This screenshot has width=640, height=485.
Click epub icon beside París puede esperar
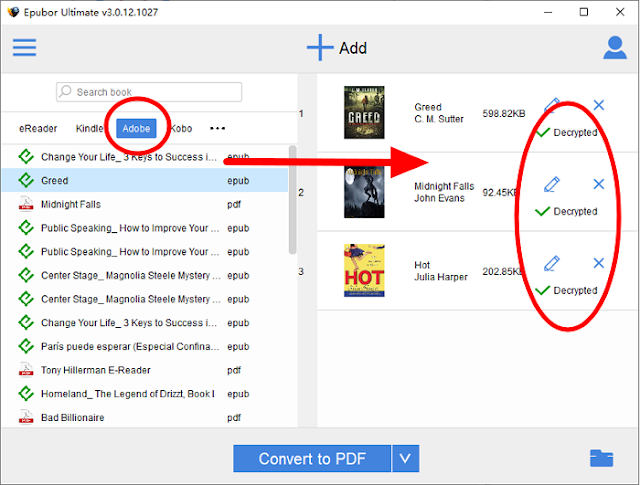pos(26,346)
